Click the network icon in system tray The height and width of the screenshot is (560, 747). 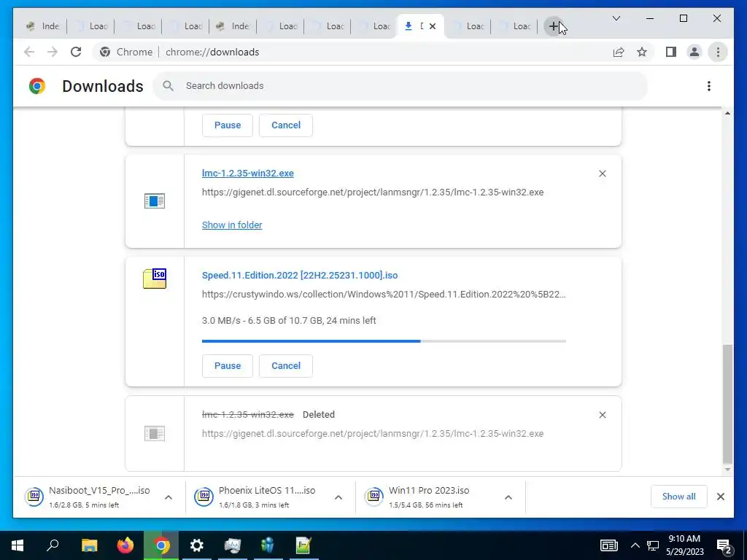[653, 545]
